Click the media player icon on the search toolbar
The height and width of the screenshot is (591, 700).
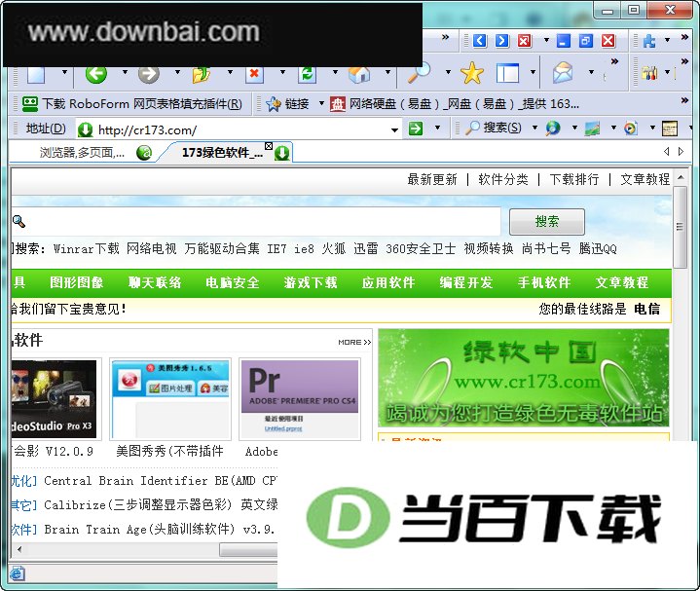point(630,129)
